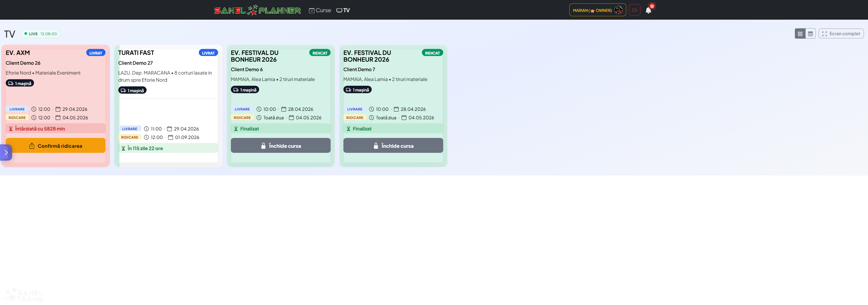Click the În 115 zile 22 ore status

click(x=168, y=148)
